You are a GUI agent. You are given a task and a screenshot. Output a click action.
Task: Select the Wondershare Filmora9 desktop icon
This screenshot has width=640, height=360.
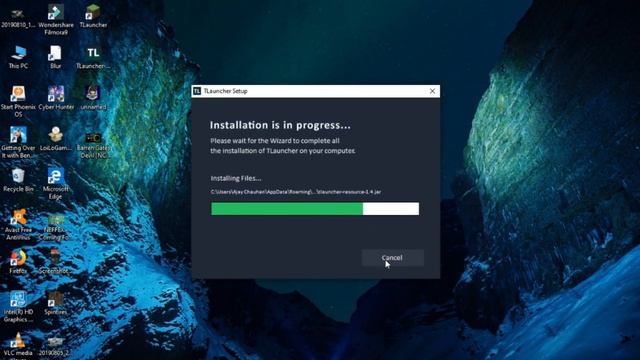pos(56,20)
